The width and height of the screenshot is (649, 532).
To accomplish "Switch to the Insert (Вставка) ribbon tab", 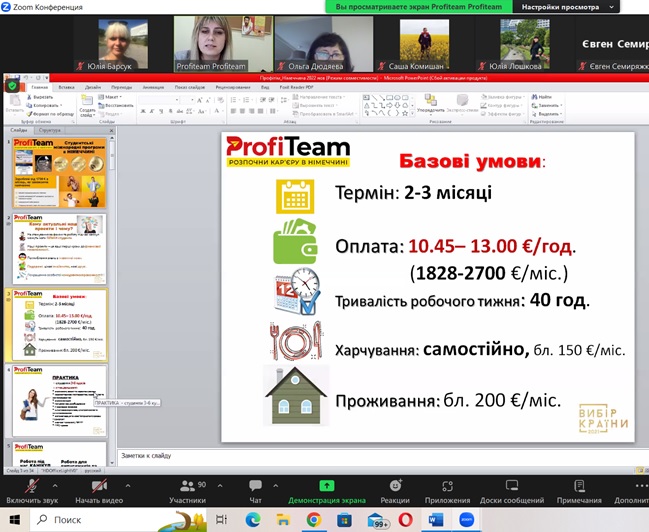I will click(67, 87).
